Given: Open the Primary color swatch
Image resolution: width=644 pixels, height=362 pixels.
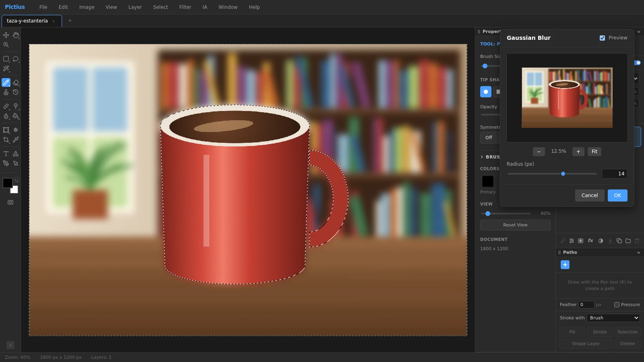Looking at the screenshot, I should [488, 181].
